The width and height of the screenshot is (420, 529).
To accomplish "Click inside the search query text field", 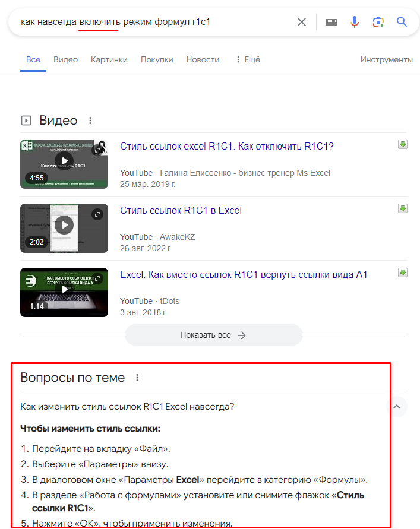I will point(154,22).
